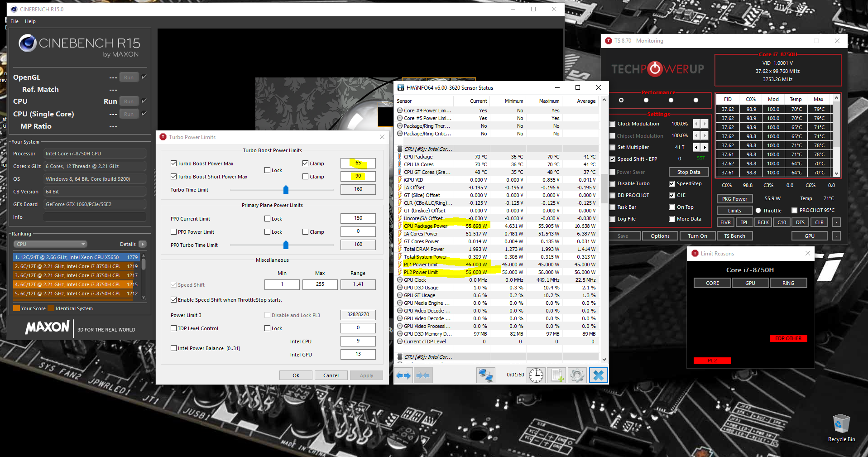Viewport: 868px width, 457px height.
Task: Open Help menu in Cinebench
Action: 30,21
